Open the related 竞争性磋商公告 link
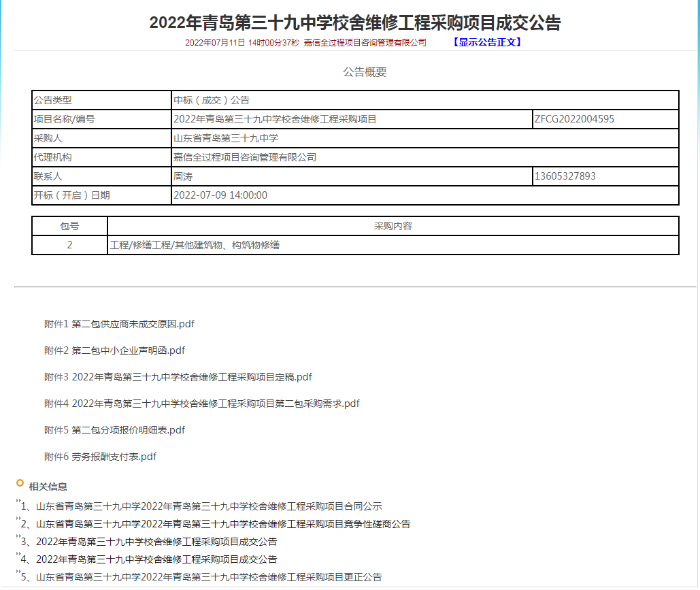This screenshot has width=700, height=590. point(222,524)
